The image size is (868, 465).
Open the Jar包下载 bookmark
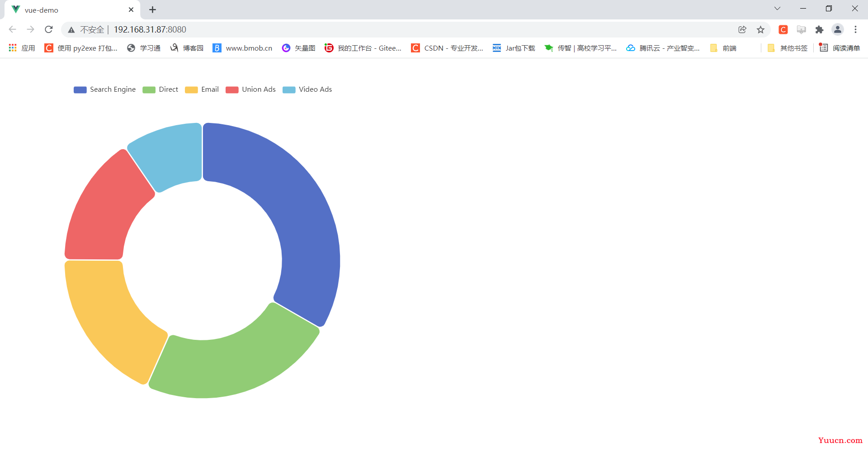pos(514,48)
